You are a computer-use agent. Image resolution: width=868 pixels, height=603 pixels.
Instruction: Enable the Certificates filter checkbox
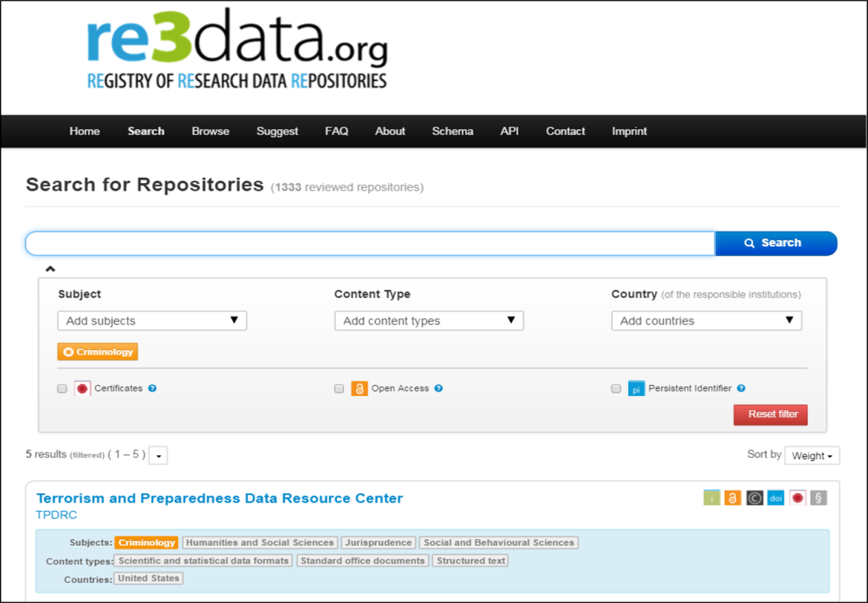[x=62, y=388]
